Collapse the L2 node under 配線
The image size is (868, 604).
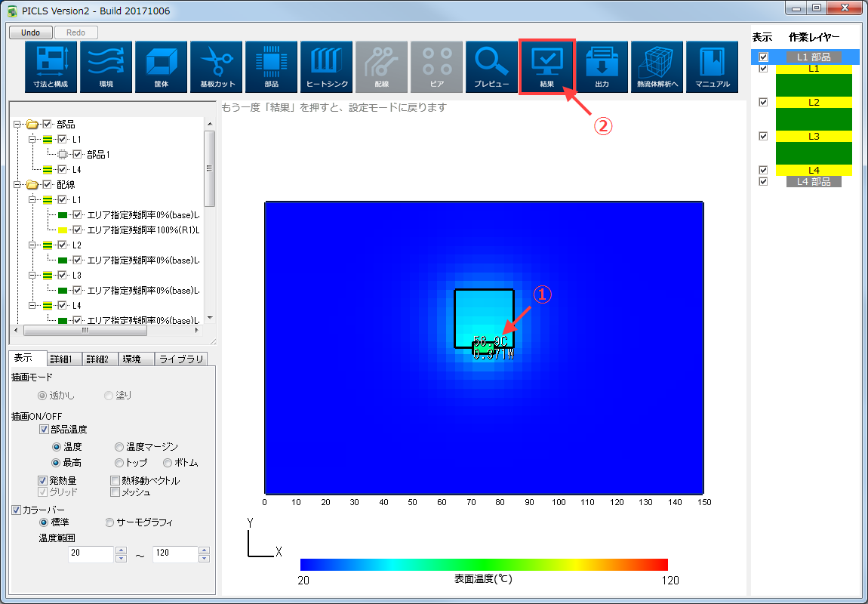32,245
